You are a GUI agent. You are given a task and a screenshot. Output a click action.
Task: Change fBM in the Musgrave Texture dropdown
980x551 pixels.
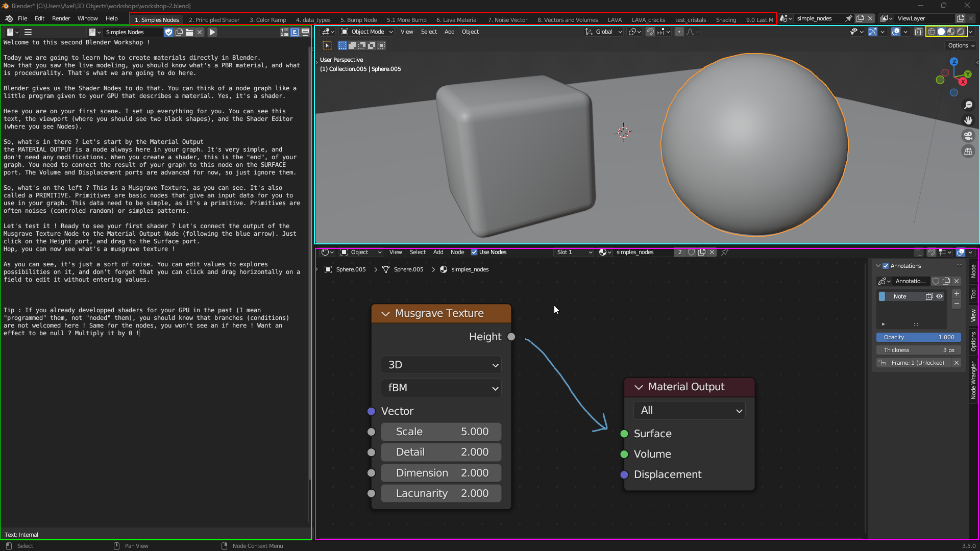pyautogui.click(x=440, y=388)
